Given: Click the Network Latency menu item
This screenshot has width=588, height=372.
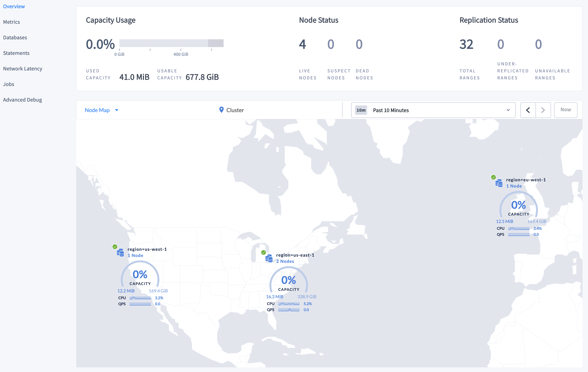Looking at the screenshot, I should [x=23, y=68].
